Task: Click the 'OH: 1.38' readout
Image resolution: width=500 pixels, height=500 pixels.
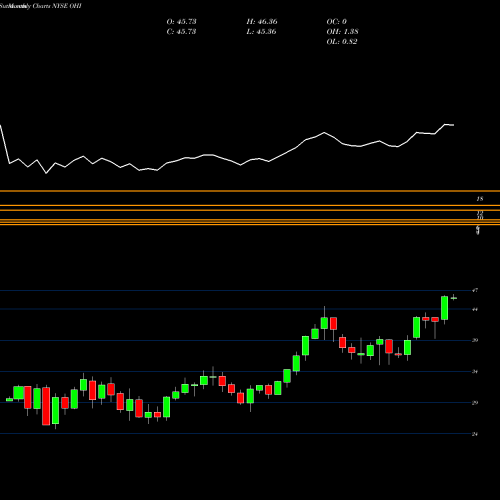Action: pos(342,32)
